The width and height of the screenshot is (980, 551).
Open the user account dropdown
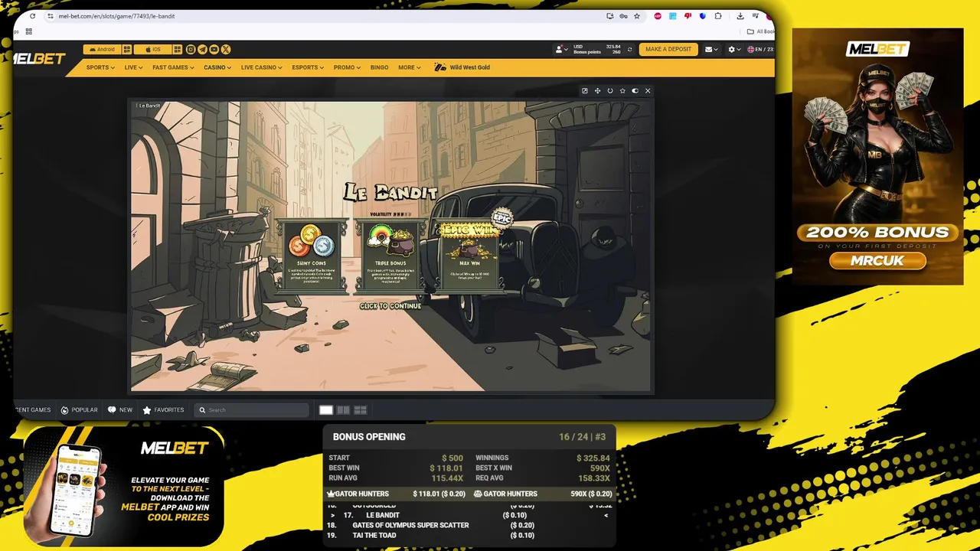point(562,49)
